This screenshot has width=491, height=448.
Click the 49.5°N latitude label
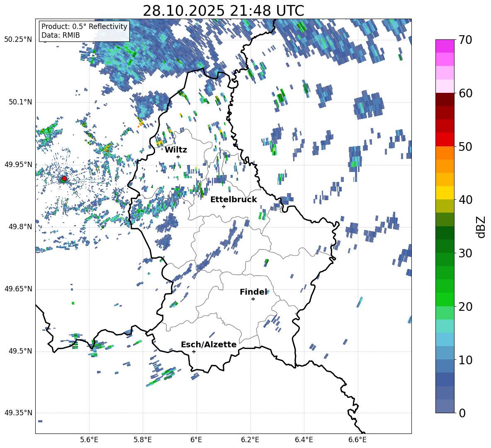click(x=20, y=351)
